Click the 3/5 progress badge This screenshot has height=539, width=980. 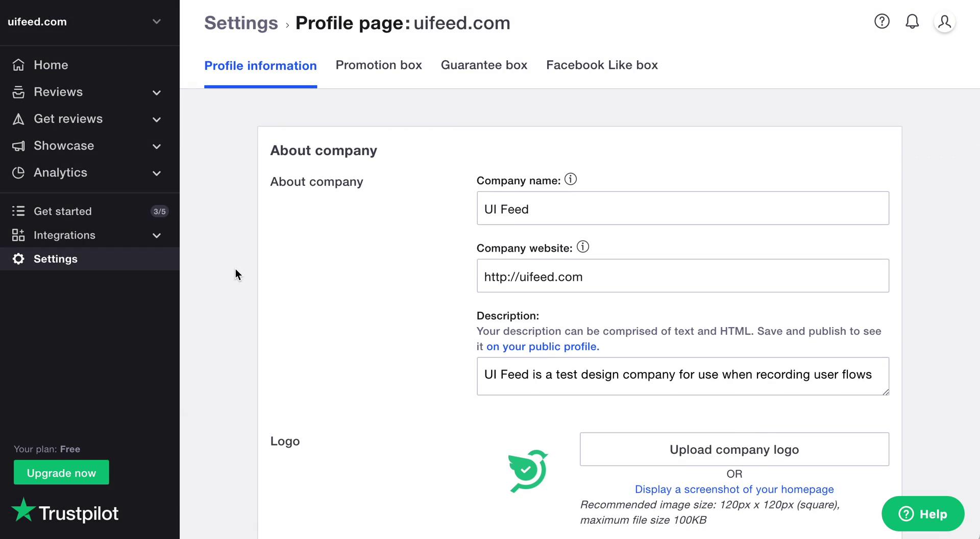click(x=159, y=211)
